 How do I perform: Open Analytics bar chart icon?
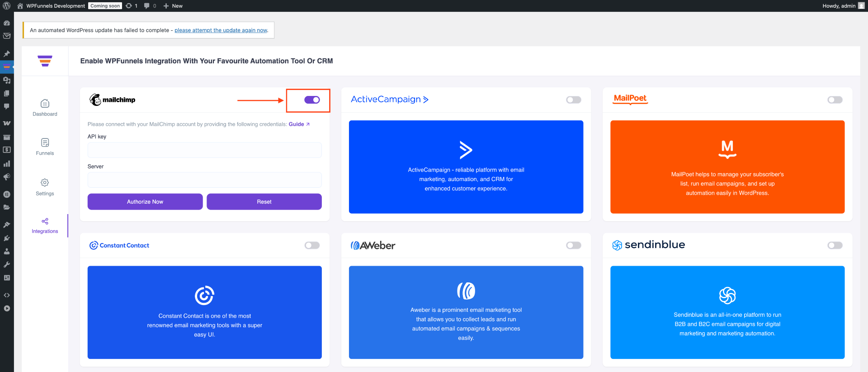pos(7,163)
